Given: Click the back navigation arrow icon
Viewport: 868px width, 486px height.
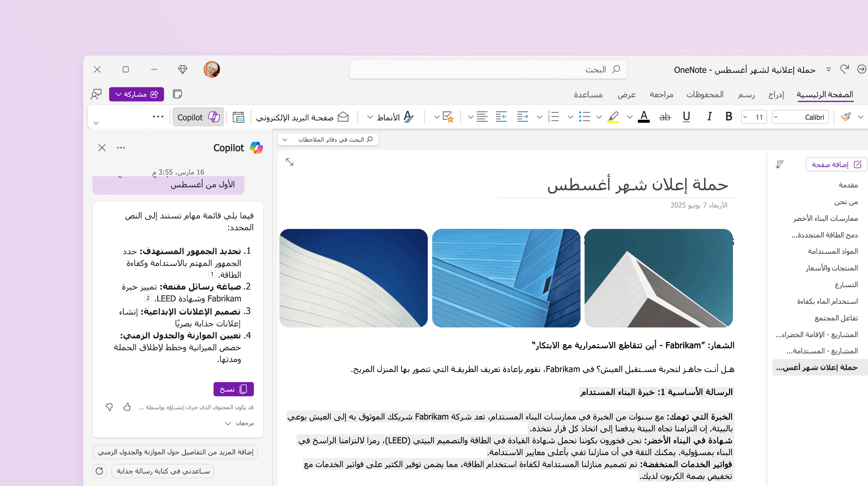Looking at the screenshot, I should 862,69.
